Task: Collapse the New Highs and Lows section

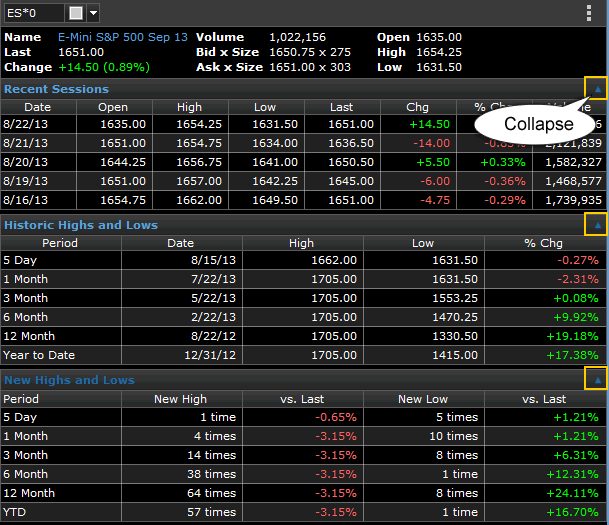Action: coord(597,380)
